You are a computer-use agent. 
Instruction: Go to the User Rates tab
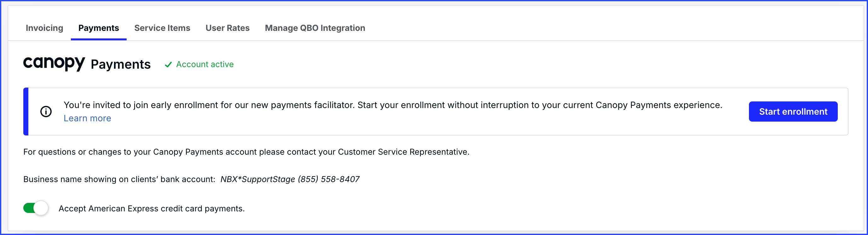pyautogui.click(x=227, y=28)
